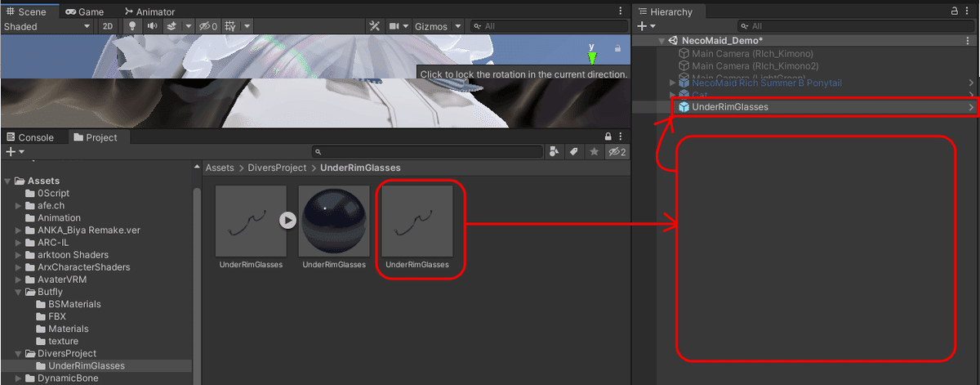Click Assets in the breadcrumb path
980x385 pixels.
220,168
